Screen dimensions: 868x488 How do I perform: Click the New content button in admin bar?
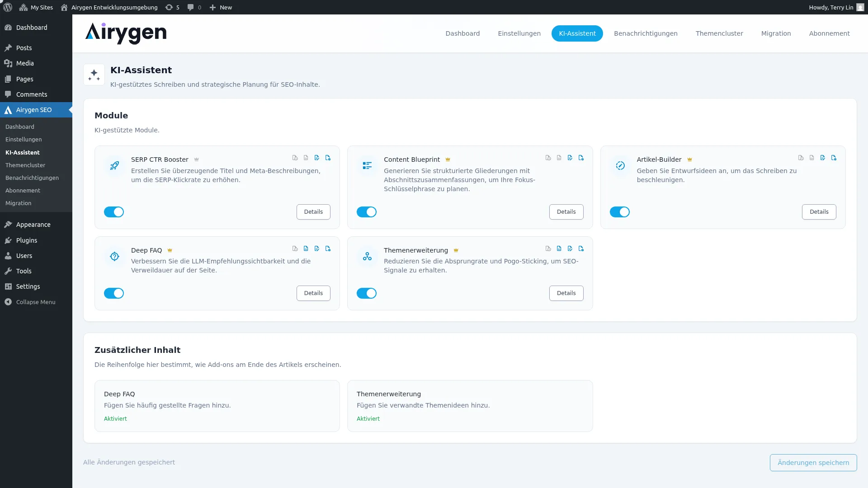coord(221,7)
